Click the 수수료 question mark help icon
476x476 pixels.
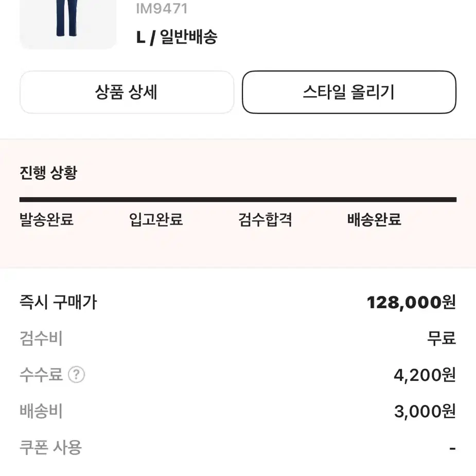click(x=76, y=375)
